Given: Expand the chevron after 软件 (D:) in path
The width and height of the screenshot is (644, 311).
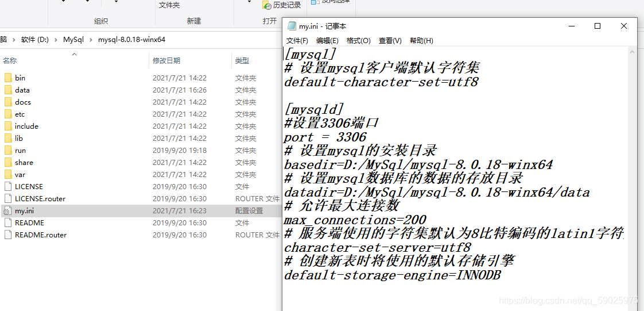Looking at the screenshot, I should click(56, 40).
